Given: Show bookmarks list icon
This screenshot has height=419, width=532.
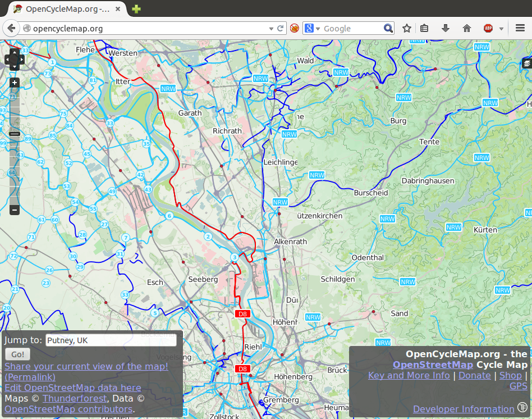Looking at the screenshot, I should pyautogui.click(x=424, y=28).
